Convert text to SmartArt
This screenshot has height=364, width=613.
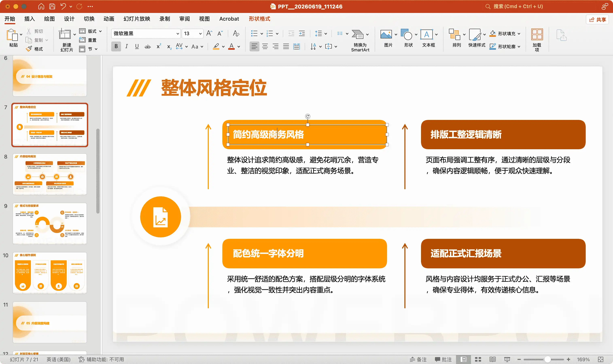pos(357,34)
